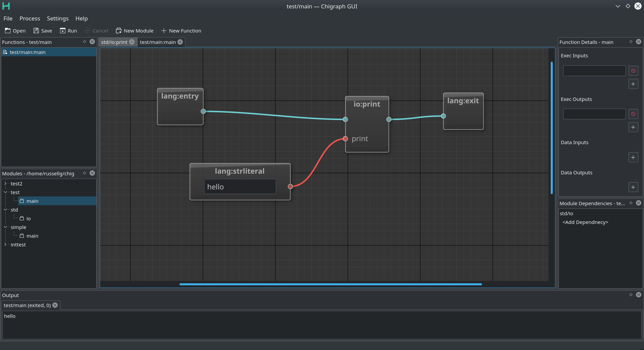Edit the hello string literal field
This screenshot has width=644, height=350.
(239, 187)
